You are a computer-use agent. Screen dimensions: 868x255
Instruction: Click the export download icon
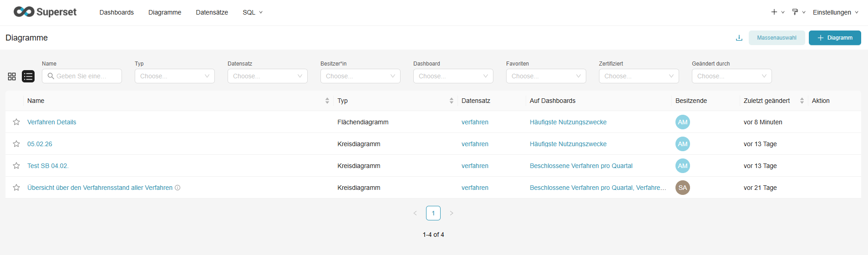(739, 38)
